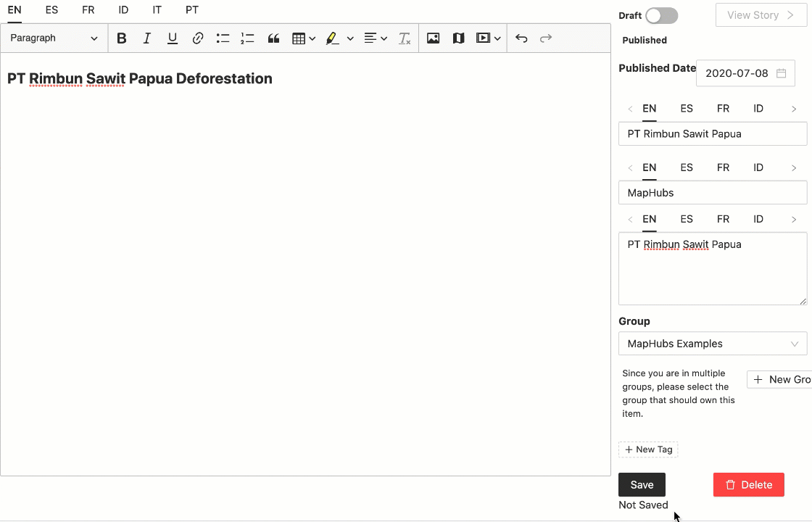
Task: Edit the Published Date field
Action: click(746, 73)
